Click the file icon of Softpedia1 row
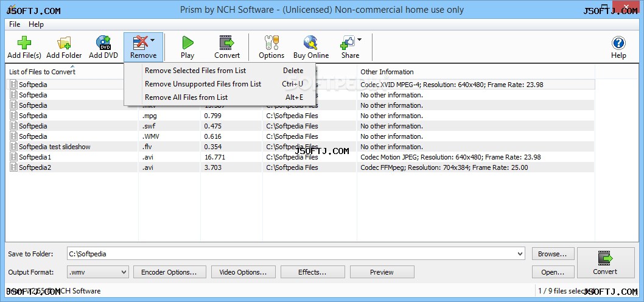This screenshot has height=302, width=644. [x=14, y=157]
